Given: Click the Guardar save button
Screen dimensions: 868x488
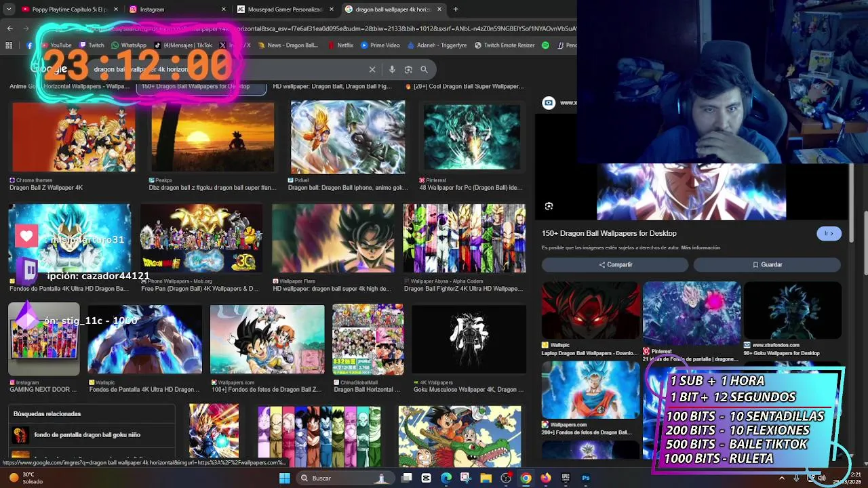Looking at the screenshot, I should click(x=767, y=265).
